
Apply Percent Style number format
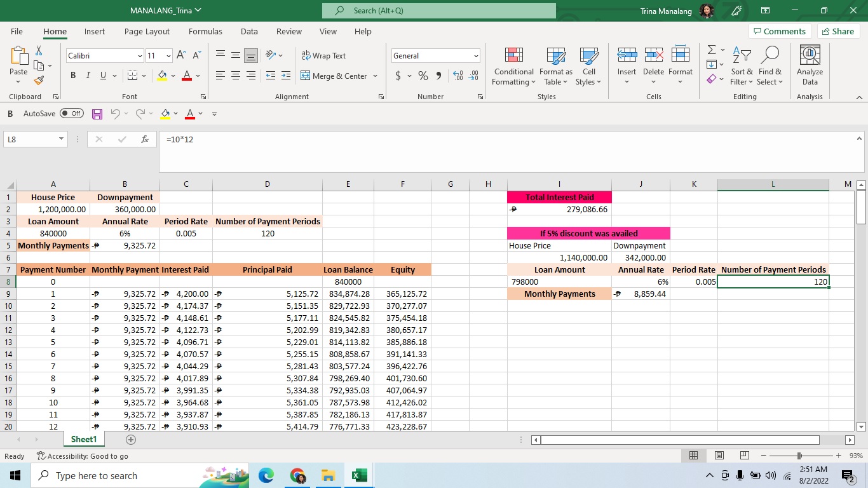pos(423,76)
